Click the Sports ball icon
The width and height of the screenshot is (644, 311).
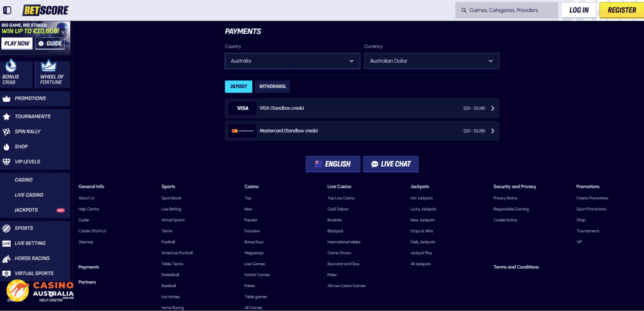[6, 228]
